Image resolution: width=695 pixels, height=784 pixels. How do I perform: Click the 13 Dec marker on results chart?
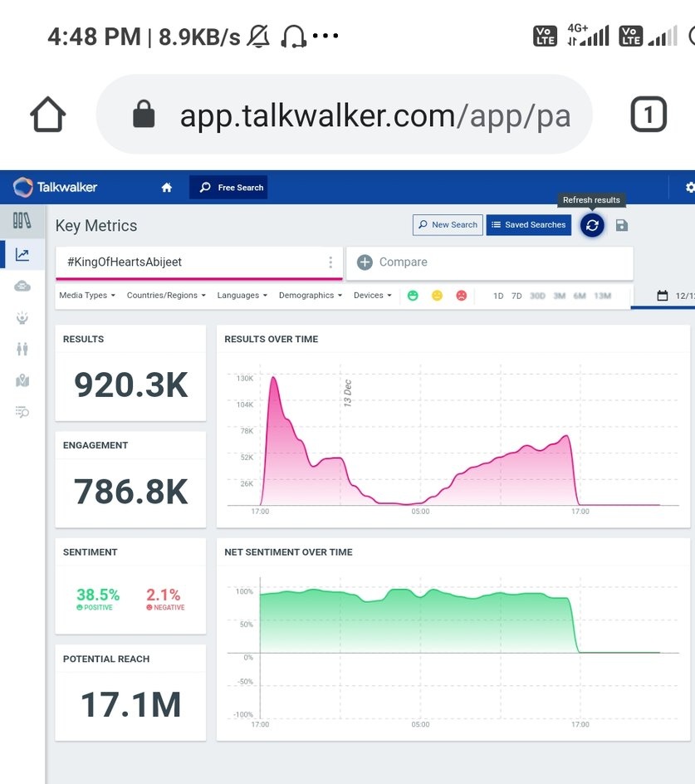click(347, 393)
